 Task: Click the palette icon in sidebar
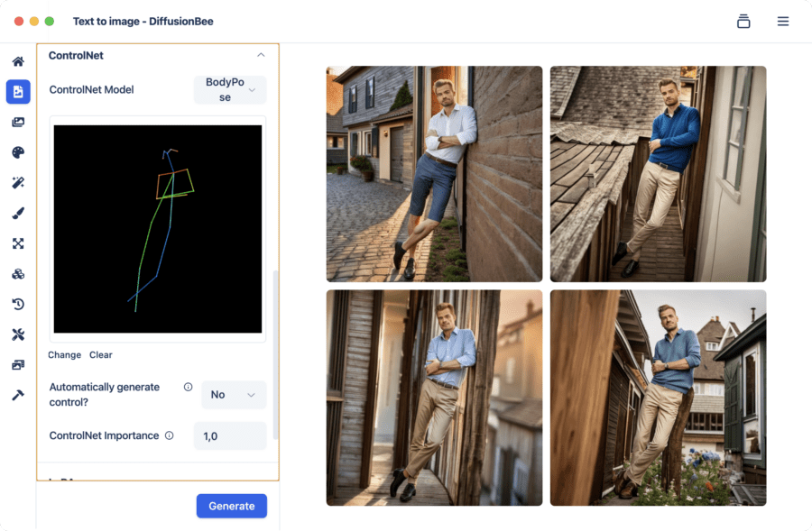click(x=18, y=152)
